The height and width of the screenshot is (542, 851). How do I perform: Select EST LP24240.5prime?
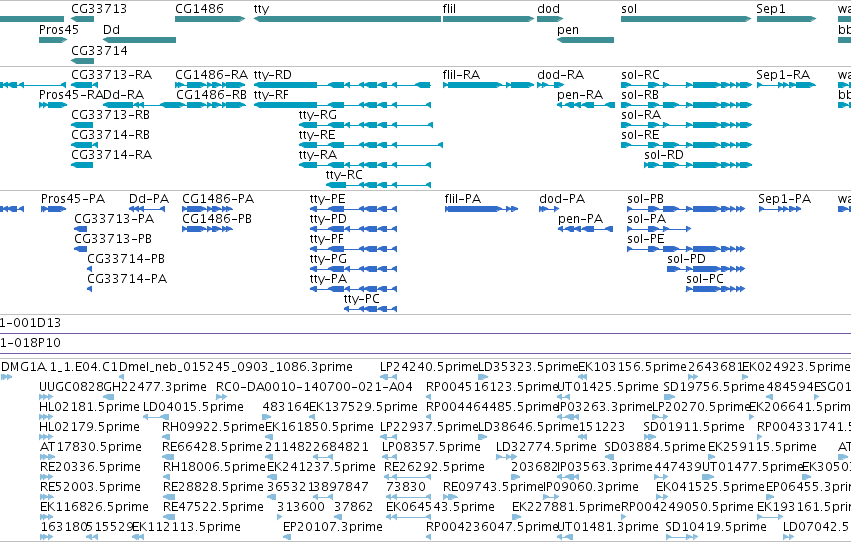point(429,367)
